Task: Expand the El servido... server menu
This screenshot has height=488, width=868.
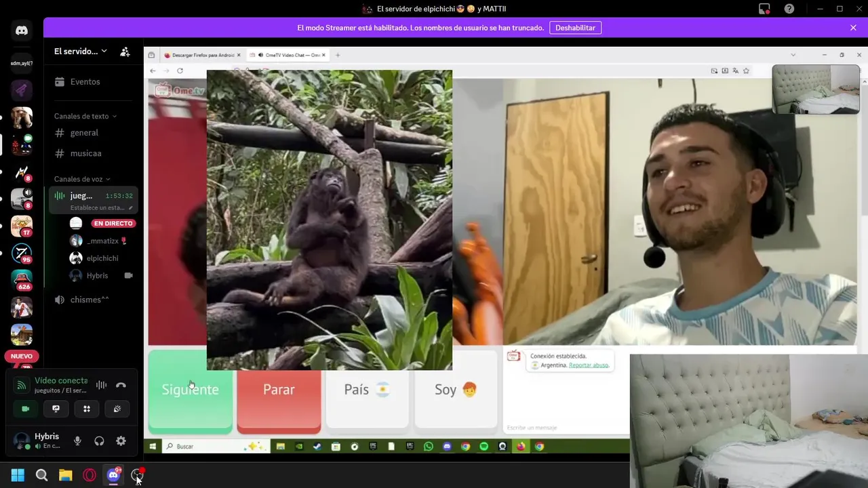Action: tap(81, 52)
